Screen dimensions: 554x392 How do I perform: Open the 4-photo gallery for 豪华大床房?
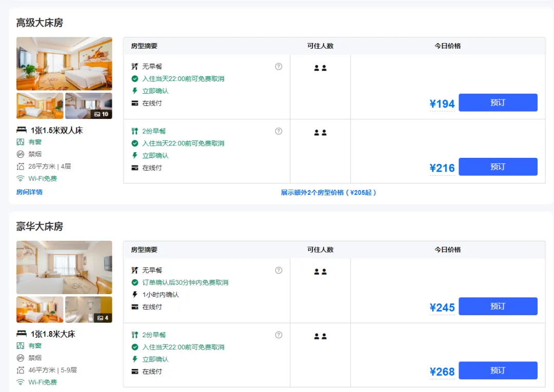coord(89,310)
